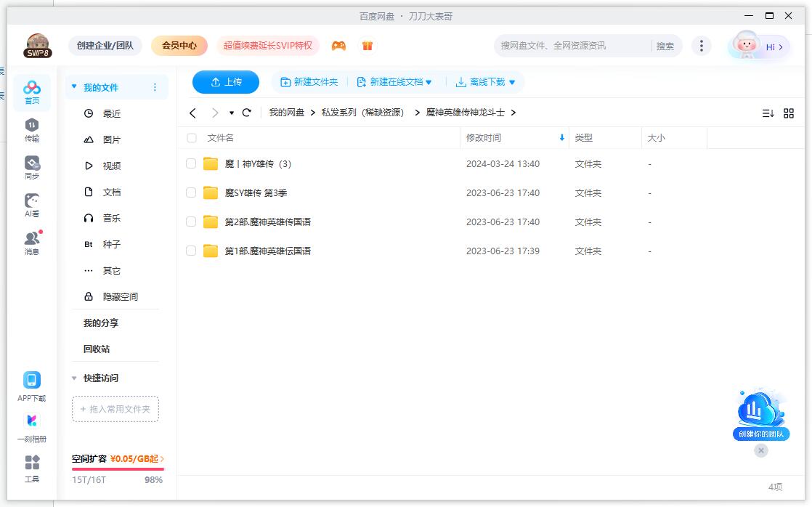The image size is (812, 507).
Task: Click 创建企业/团队 button
Action: click(105, 46)
